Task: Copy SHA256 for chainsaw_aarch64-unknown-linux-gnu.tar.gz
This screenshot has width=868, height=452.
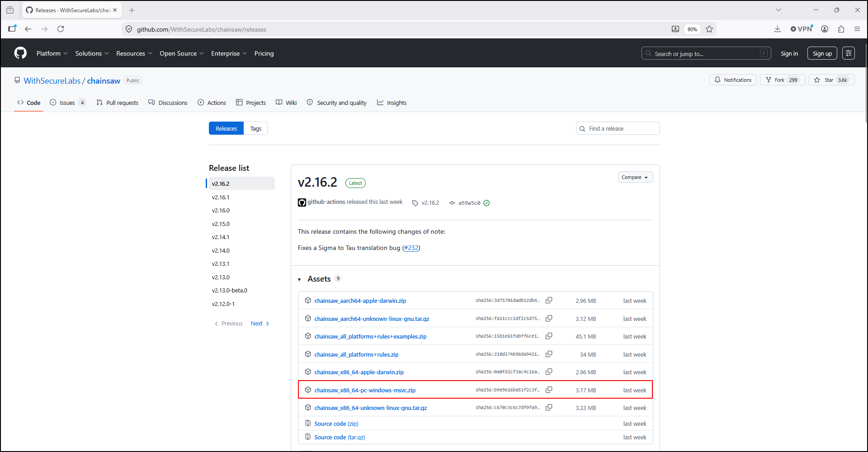Action: point(549,319)
